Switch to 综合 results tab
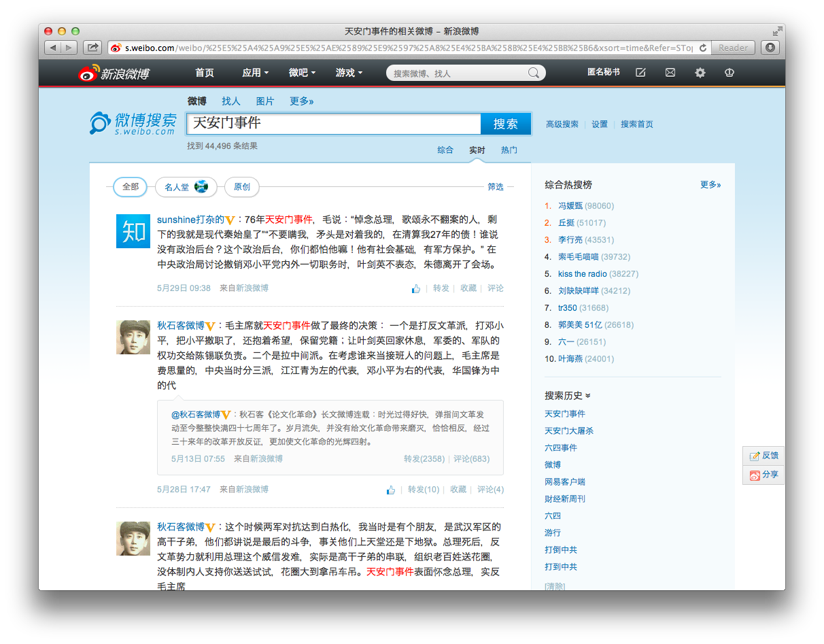 (x=445, y=150)
